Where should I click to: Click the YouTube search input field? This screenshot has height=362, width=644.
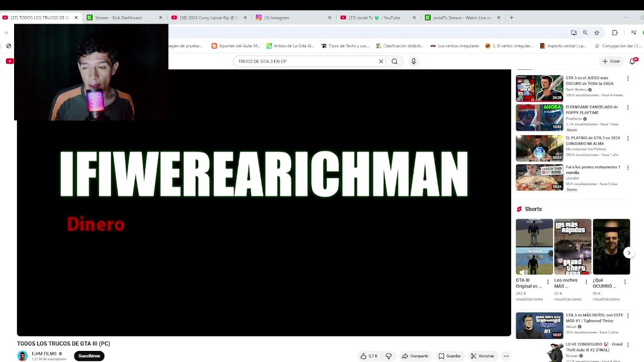coord(307,61)
